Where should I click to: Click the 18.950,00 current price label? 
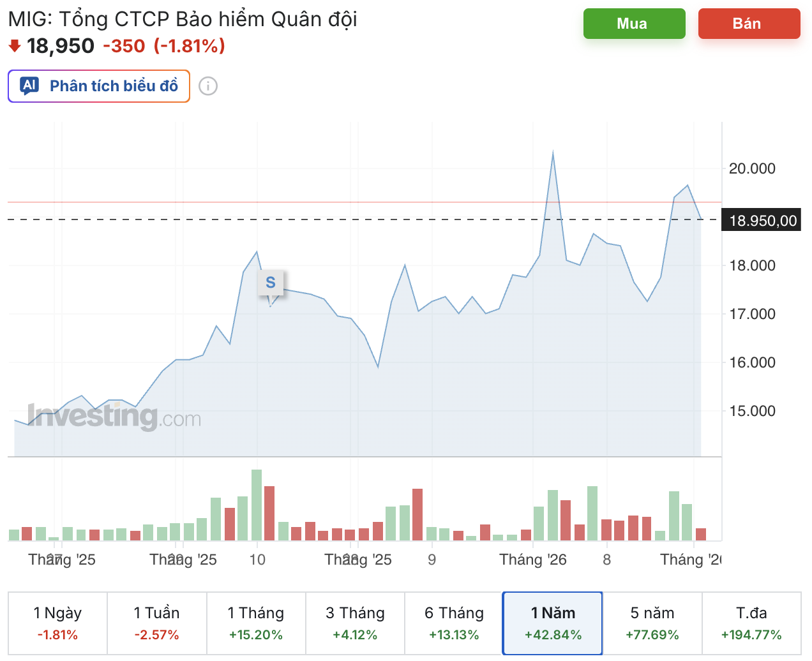click(x=763, y=221)
